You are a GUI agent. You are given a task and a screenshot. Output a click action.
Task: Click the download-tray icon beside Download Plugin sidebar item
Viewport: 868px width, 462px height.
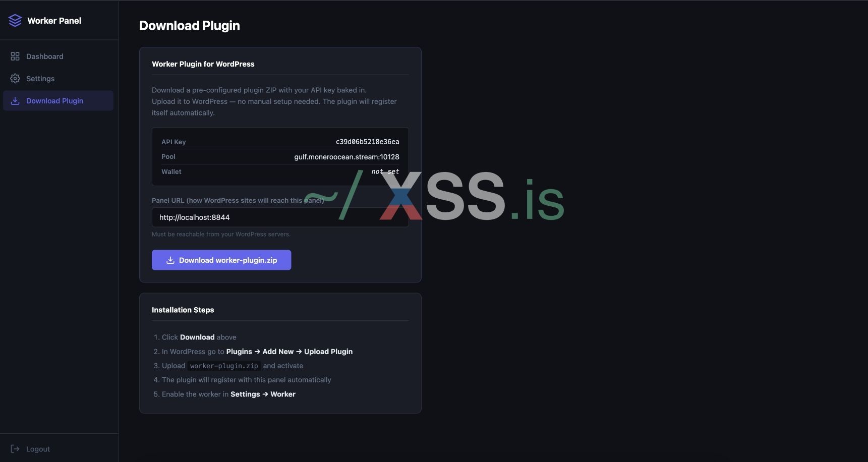pos(15,101)
